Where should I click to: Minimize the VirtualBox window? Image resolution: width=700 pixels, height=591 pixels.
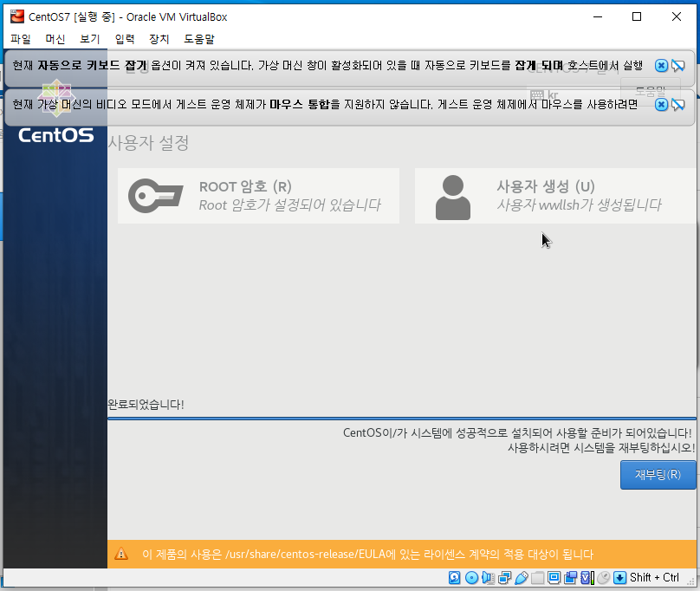pos(598,16)
